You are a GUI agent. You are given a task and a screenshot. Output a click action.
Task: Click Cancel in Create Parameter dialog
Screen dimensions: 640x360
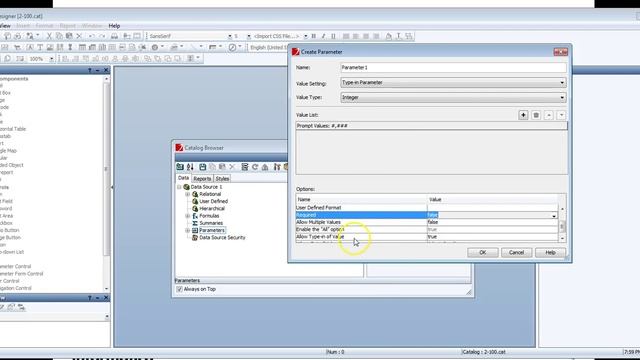coord(516,253)
